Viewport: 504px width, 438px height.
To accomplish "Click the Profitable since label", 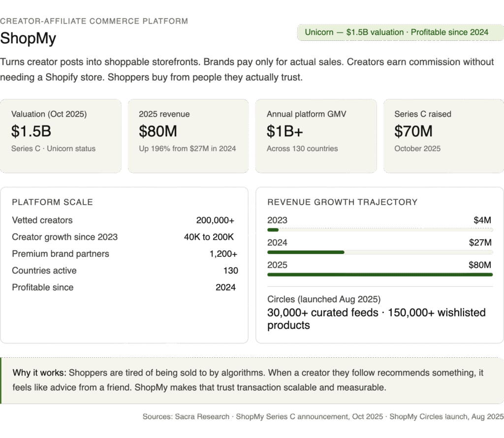I will coord(43,287).
